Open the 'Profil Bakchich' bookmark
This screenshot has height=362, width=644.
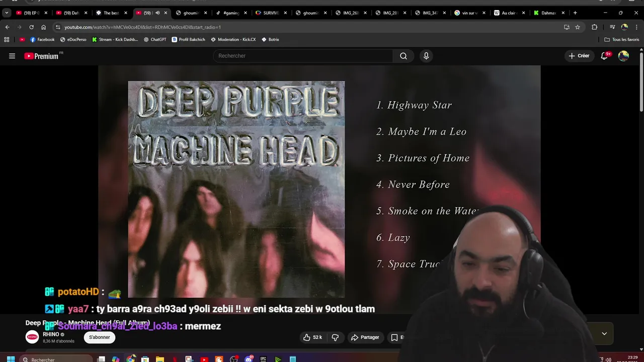point(189,39)
